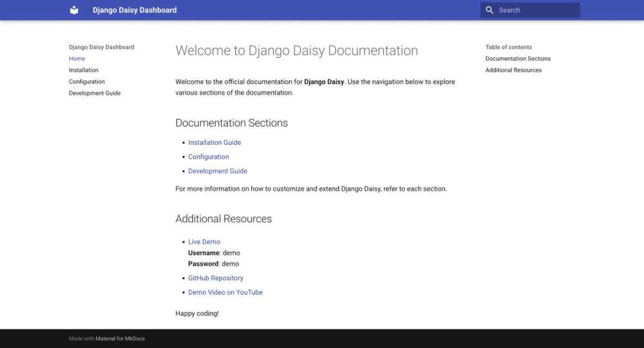Screen dimensions: 644x348
Task: Click the search magnifier icon
Action: click(489, 10)
